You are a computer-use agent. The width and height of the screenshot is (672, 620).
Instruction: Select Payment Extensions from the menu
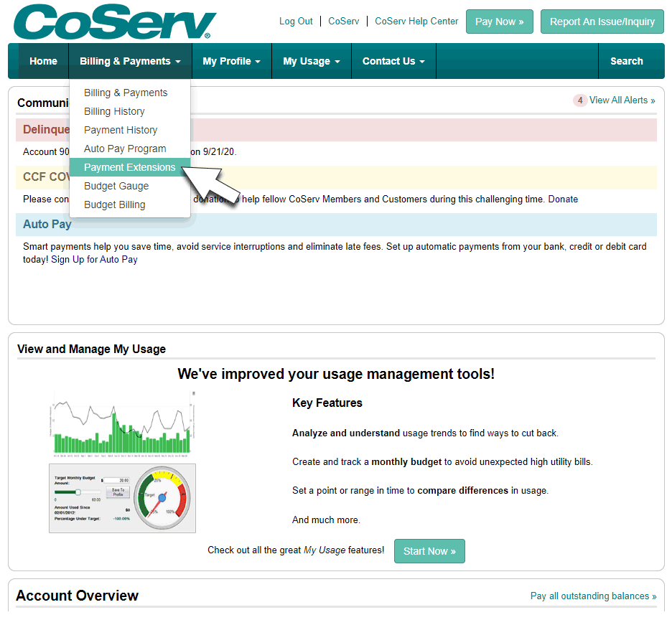coord(129,167)
